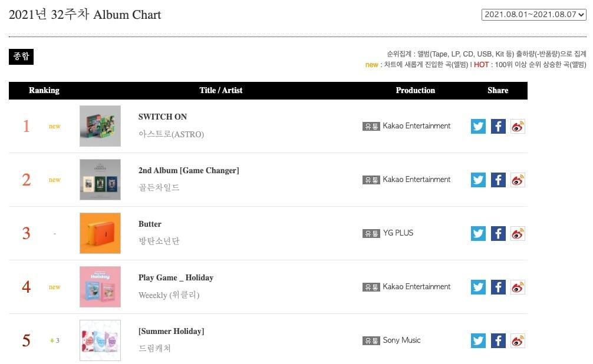Share Summer Holiday album on Twitter
Viewport: 593px width, 364px height.
(478, 340)
